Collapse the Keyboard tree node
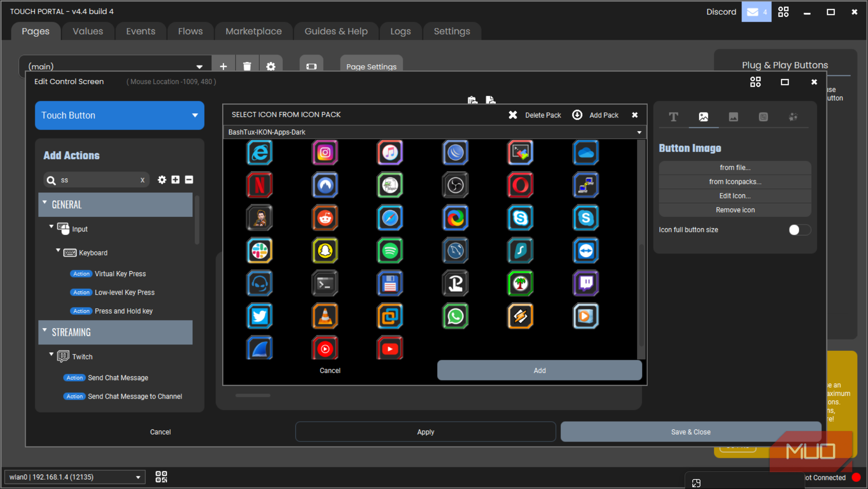This screenshot has height=489, width=868. point(58,250)
